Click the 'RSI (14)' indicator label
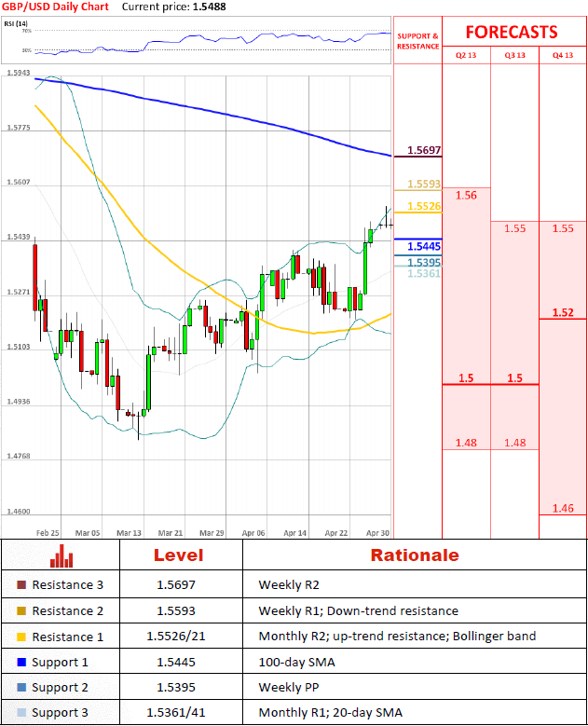Viewport: 588px width, 726px height. tap(16, 23)
